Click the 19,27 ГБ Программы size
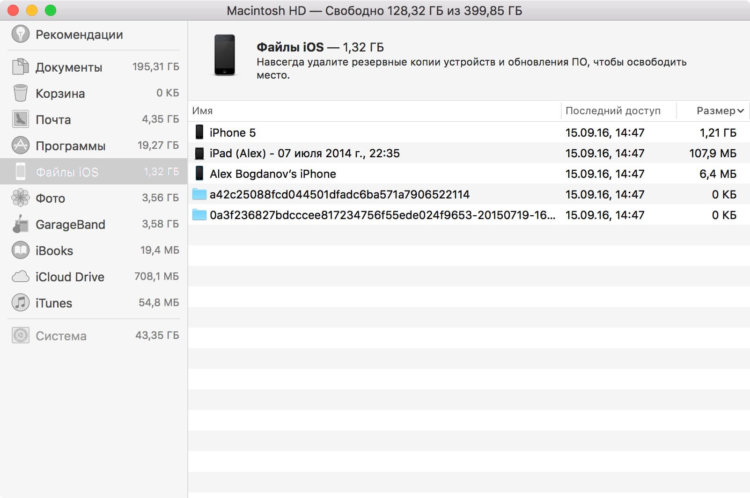The height and width of the screenshot is (498, 750). click(x=158, y=145)
